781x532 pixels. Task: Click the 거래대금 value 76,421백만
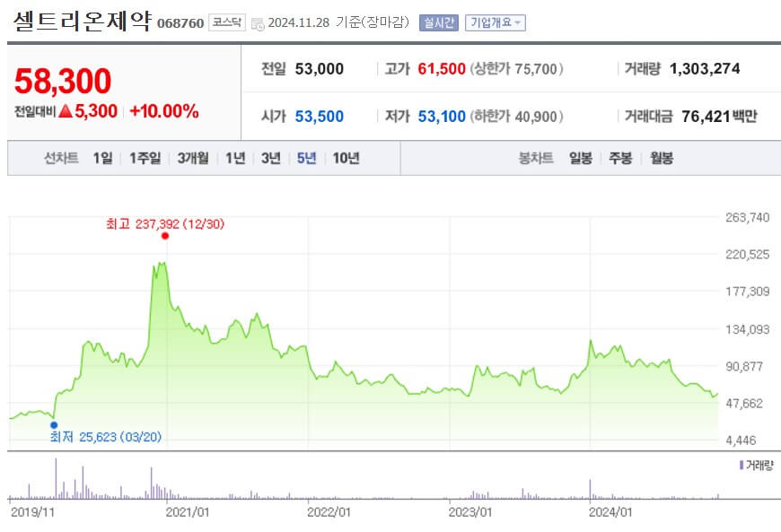(x=719, y=117)
